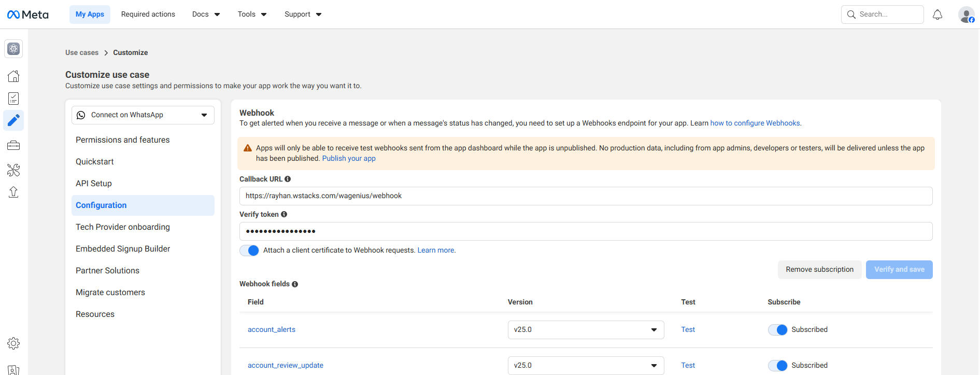
Task: Click the app icon in left sidebar
Action: click(14, 49)
